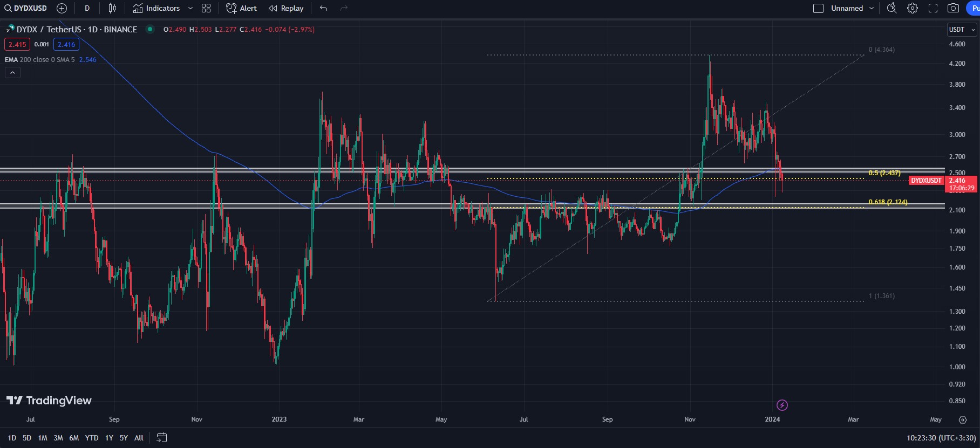Select the 5Y time range
Screen dimensions: 980x448
coord(124,438)
